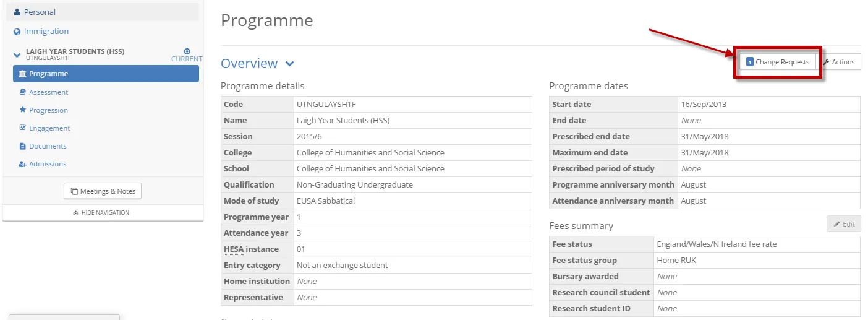Click the session value 2015/6
This screenshot has height=320, width=868.
tap(309, 137)
